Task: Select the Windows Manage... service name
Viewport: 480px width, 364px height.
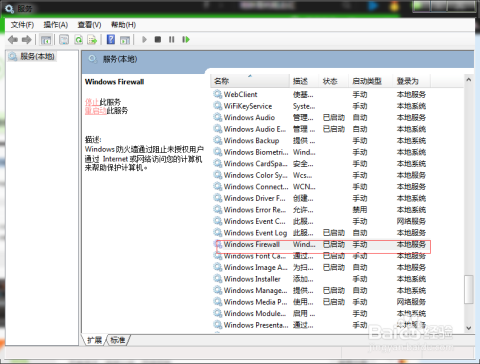Action: point(255,290)
